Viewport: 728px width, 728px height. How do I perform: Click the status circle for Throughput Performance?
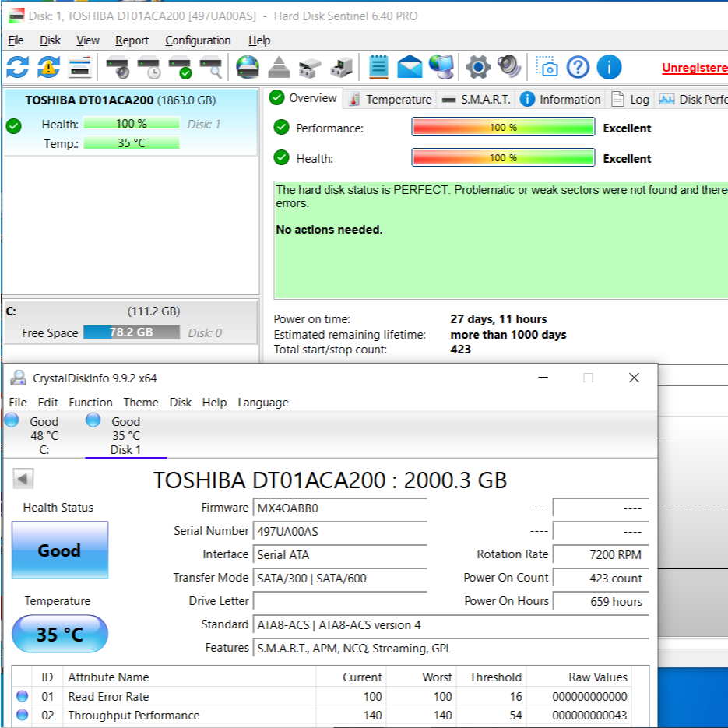(x=22, y=715)
